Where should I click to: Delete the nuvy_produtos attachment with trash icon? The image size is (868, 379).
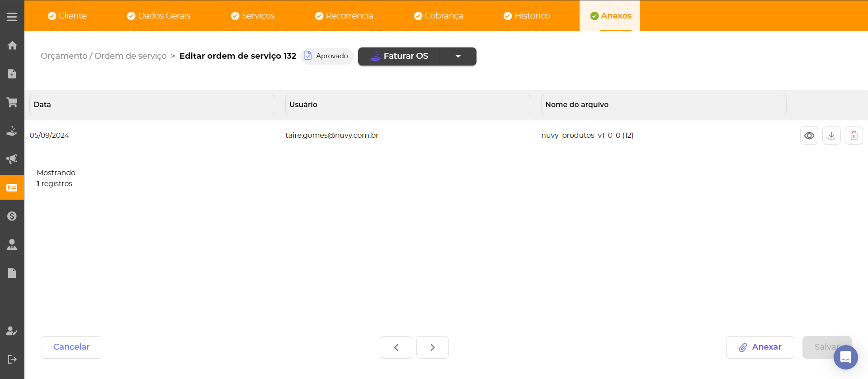click(854, 136)
